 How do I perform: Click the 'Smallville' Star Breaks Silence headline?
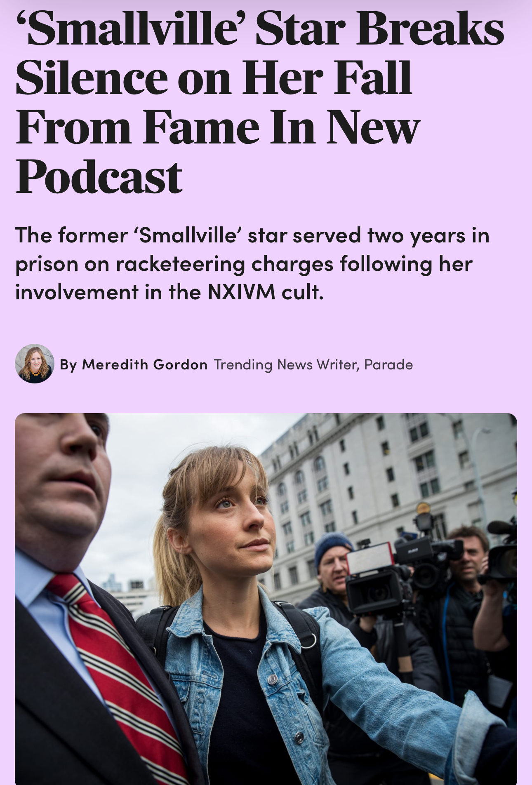260,101
